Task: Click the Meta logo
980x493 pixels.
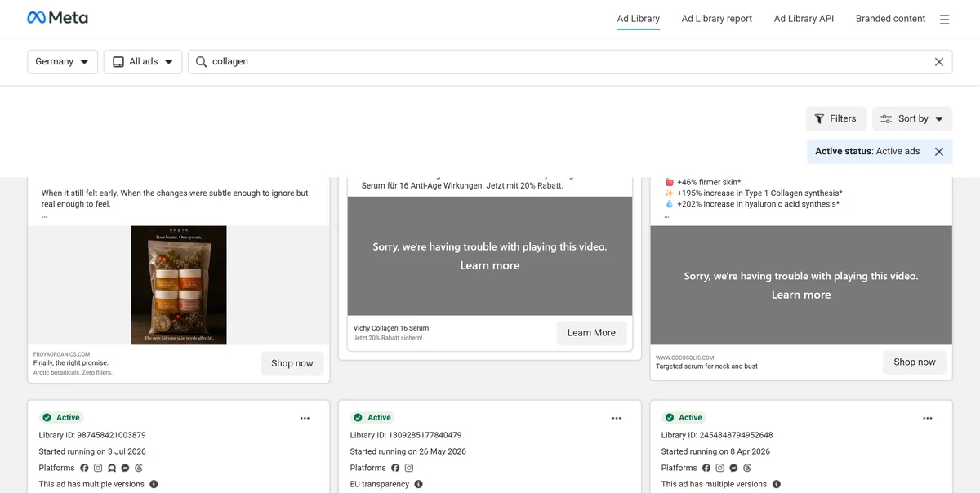Action: [x=57, y=18]
